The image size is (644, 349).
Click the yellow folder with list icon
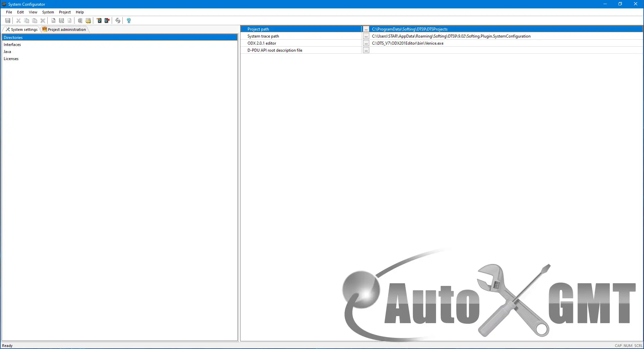point(88,20)
